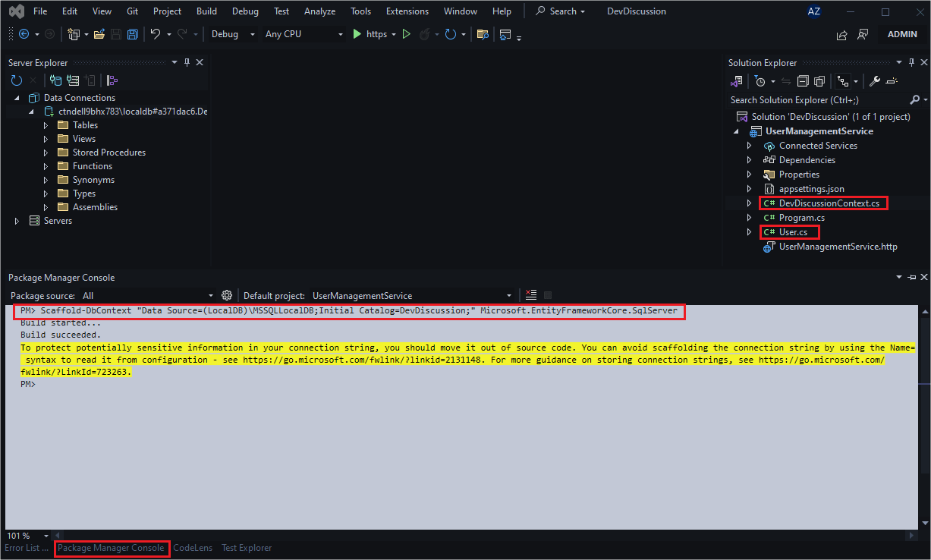Click the purple services tree icon in Server Explorer
This screenshot has height=560, width=931.
coord(112,80)
